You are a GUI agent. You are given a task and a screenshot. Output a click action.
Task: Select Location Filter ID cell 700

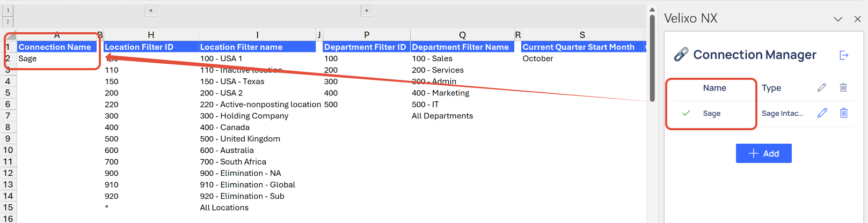(151, 161)
